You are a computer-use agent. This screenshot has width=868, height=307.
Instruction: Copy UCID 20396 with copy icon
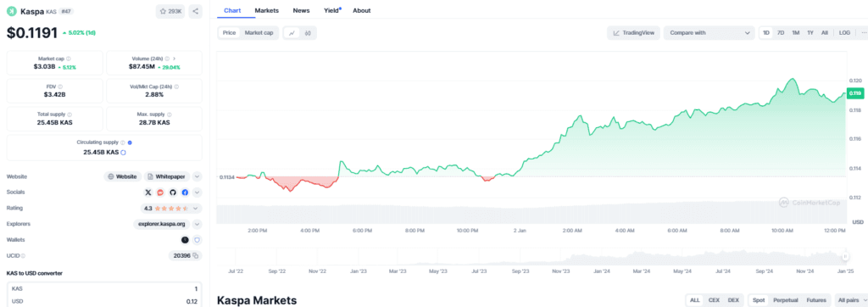195,255
